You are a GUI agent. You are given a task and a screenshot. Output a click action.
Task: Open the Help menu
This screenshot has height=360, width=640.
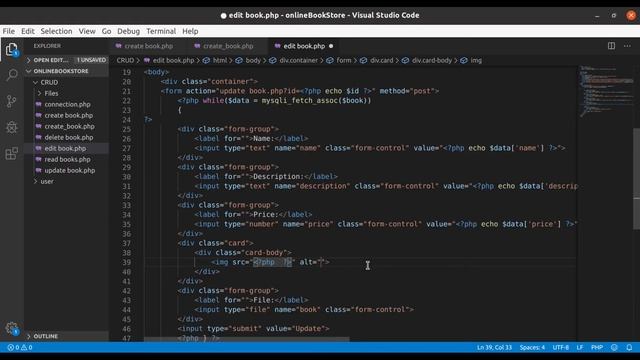pos(190,31)
